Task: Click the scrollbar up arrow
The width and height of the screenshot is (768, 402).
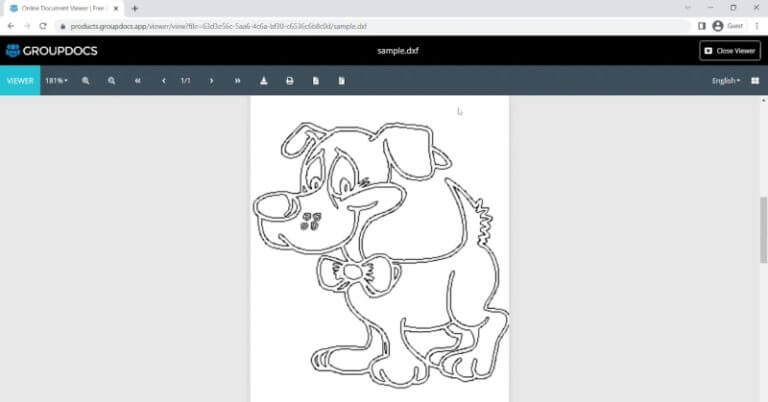Action: [x=763, y=100]
